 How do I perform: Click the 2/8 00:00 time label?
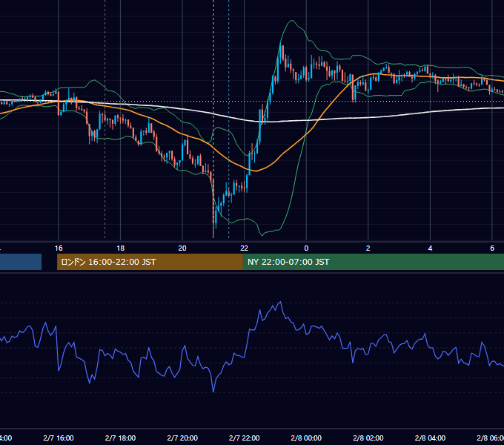[306, 438]
